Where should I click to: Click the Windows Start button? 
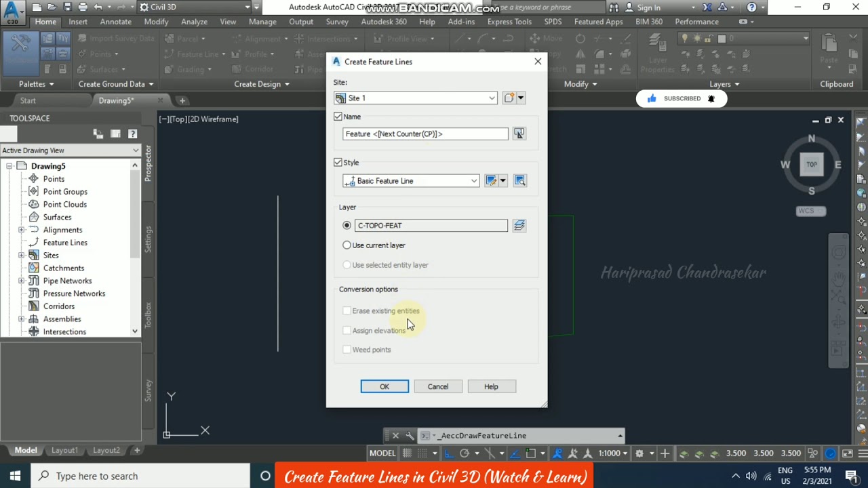(15, 476)
